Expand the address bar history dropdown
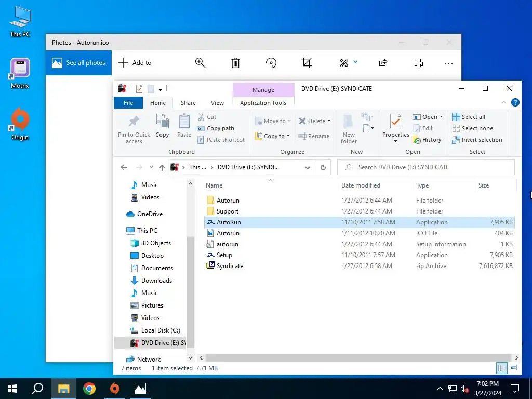The image size is (532, 399). pyautogui.click(x=308, y=168)
